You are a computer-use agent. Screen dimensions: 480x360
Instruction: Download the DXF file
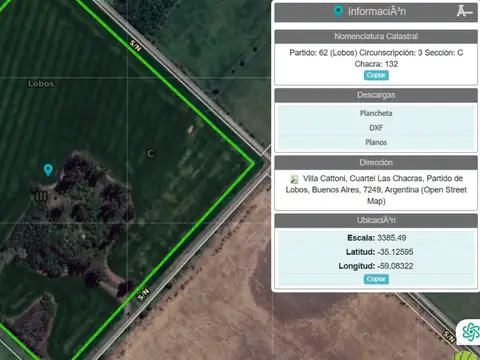pos(376,128)
